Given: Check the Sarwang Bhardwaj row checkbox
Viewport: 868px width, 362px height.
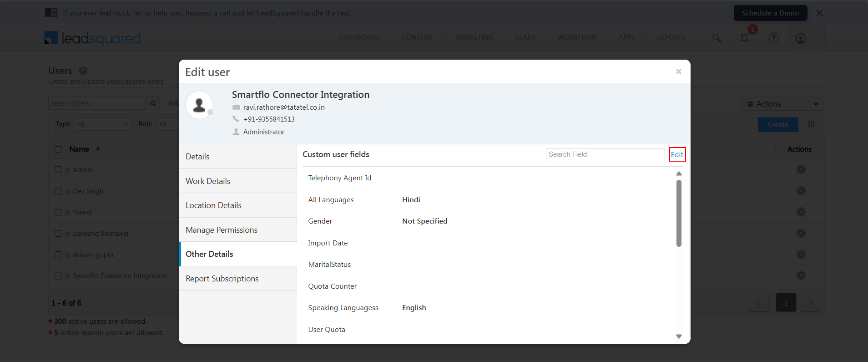Looking at the screenshot, I should point(58,234).
